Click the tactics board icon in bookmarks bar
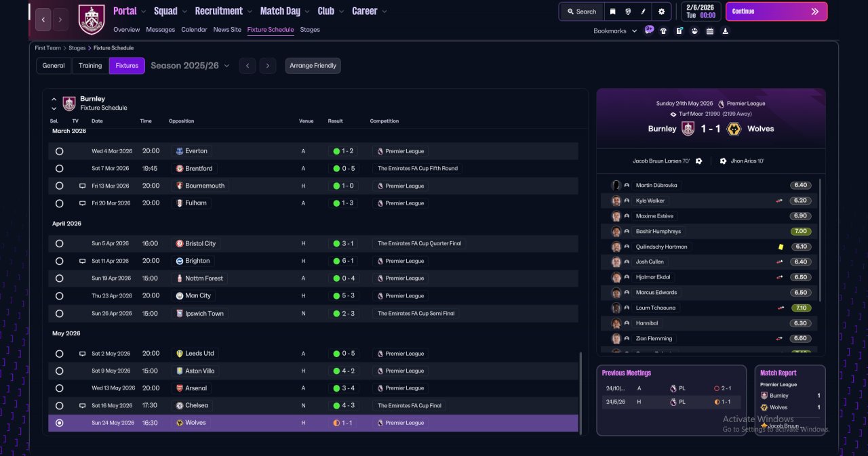This screenshot has width=868, height=456. pyautogui.click(x=679, y=30)
